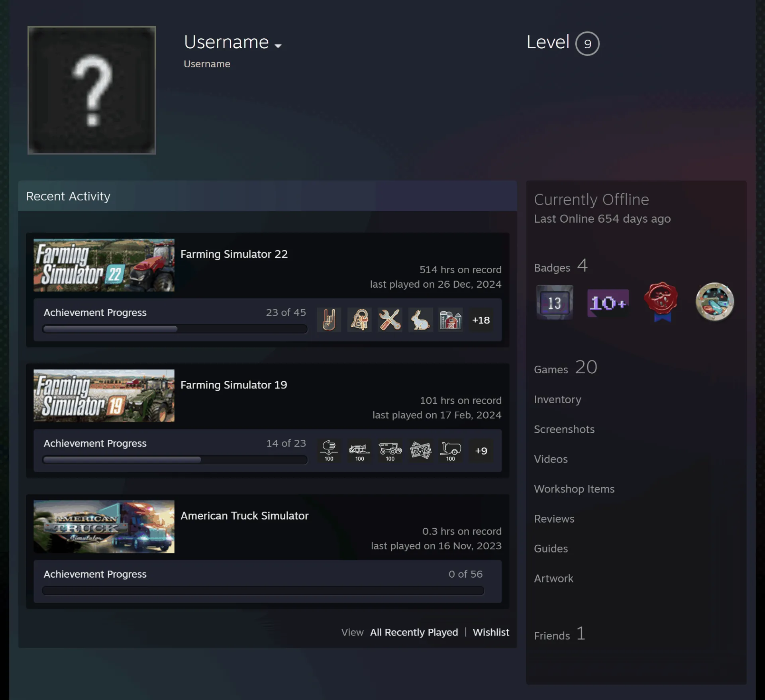Viewport: 765px width, 700px height.
Task: Open the Workshop Items link
Action: [x=574, y=489]
